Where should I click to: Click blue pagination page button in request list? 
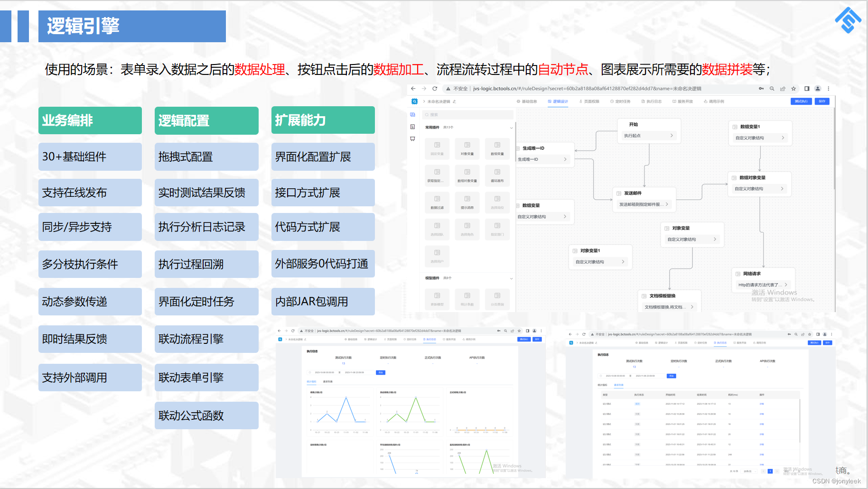[770, 471]
